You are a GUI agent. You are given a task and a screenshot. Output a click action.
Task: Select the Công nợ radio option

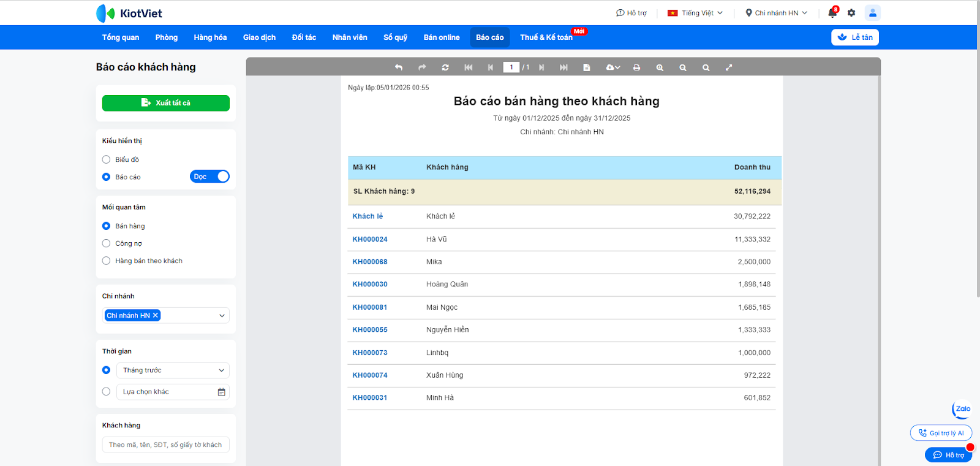click(107, 243)
